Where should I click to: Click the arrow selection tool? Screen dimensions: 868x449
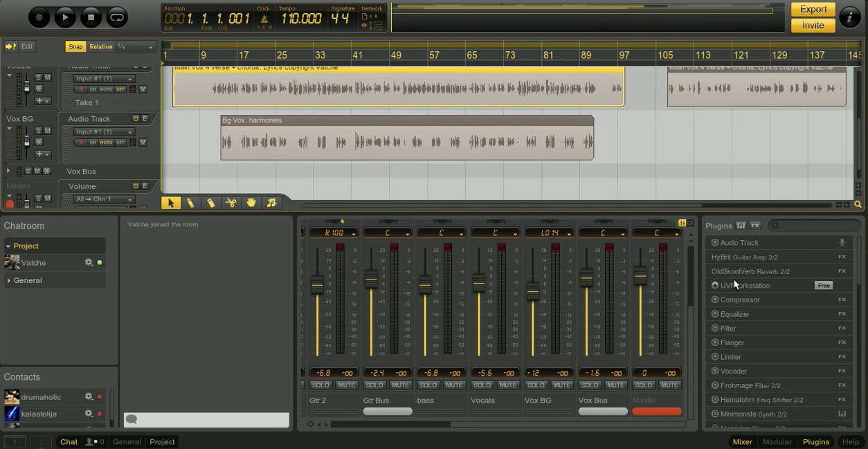[x=170, y=202]
